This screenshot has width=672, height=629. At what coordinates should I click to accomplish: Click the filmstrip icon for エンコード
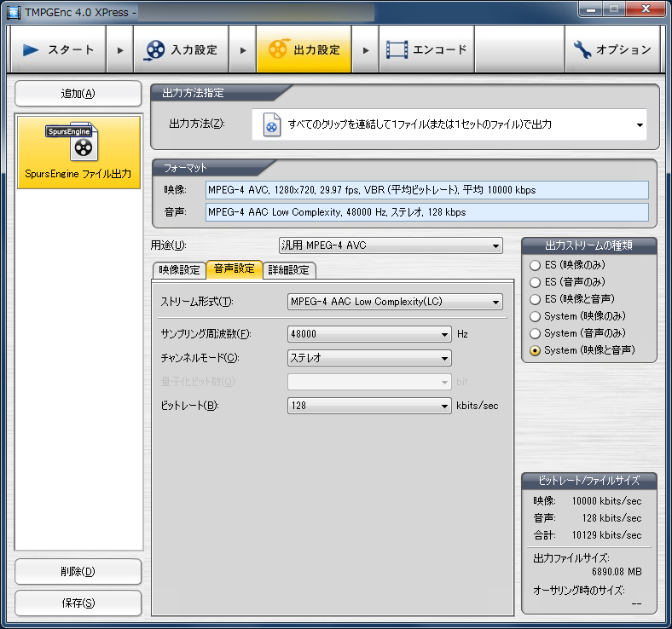[x=397, y=49]
